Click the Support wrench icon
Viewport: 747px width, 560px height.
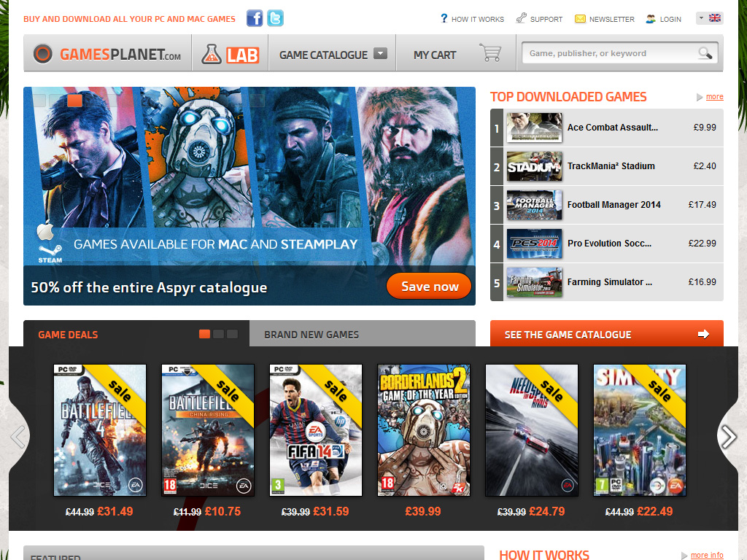coord(521,18)
